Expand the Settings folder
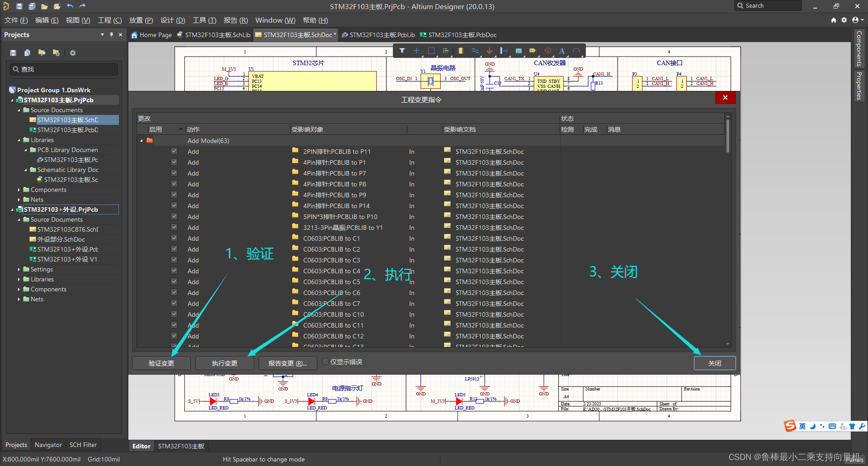 [x=19, y=269]
